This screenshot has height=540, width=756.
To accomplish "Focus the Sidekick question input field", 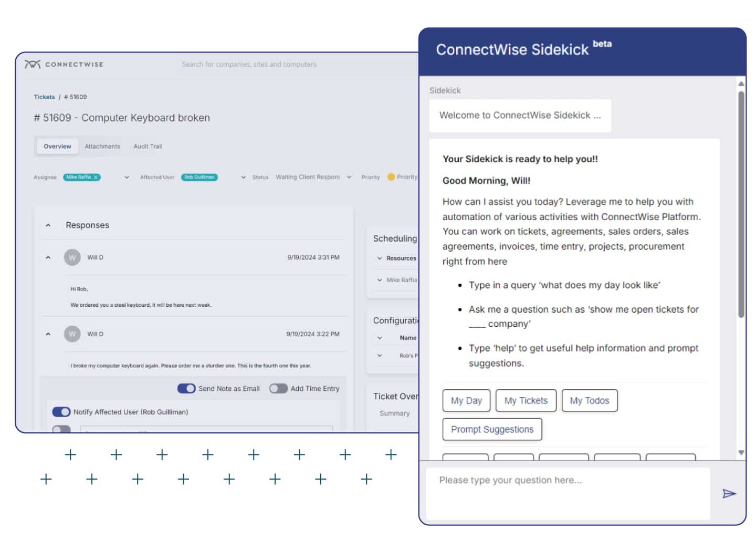I will click(568, 493).
